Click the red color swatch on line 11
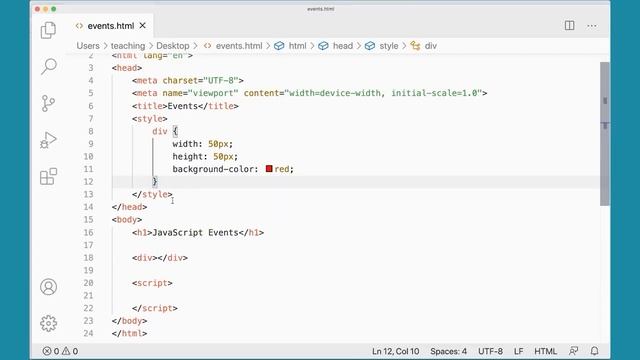Image resolution: width=640 pixels, height=360 pixels. 269,169
